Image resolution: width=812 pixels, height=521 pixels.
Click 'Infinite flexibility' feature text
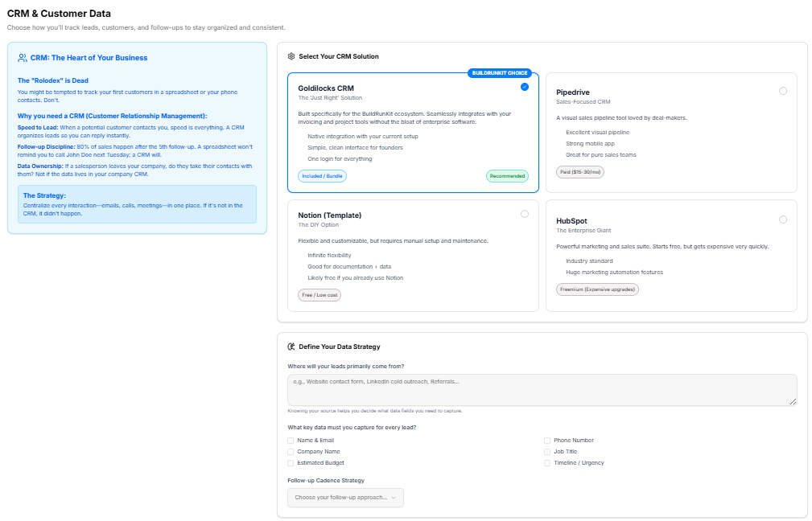point(329,256)
